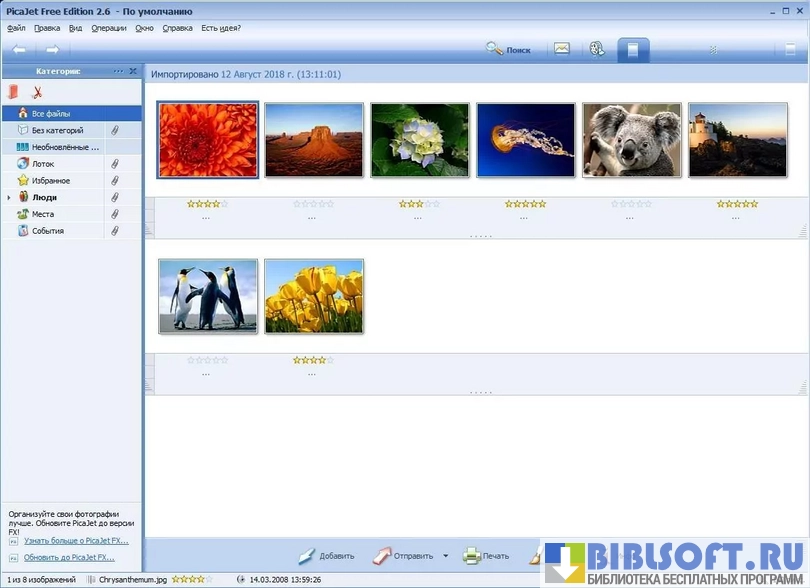Open the image view mode icon in toolbar
810x588 pixels.
[x=562, y=49]
